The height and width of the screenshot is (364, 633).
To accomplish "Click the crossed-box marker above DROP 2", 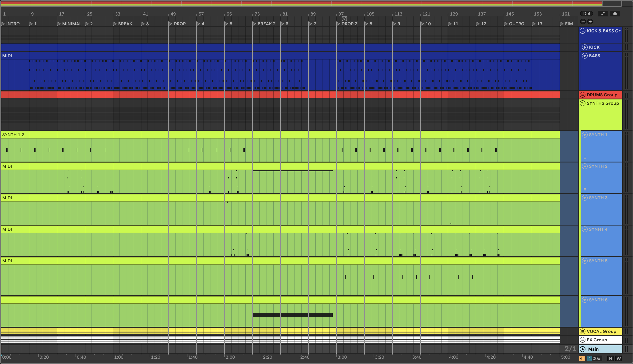I will [x=344, y=19].
